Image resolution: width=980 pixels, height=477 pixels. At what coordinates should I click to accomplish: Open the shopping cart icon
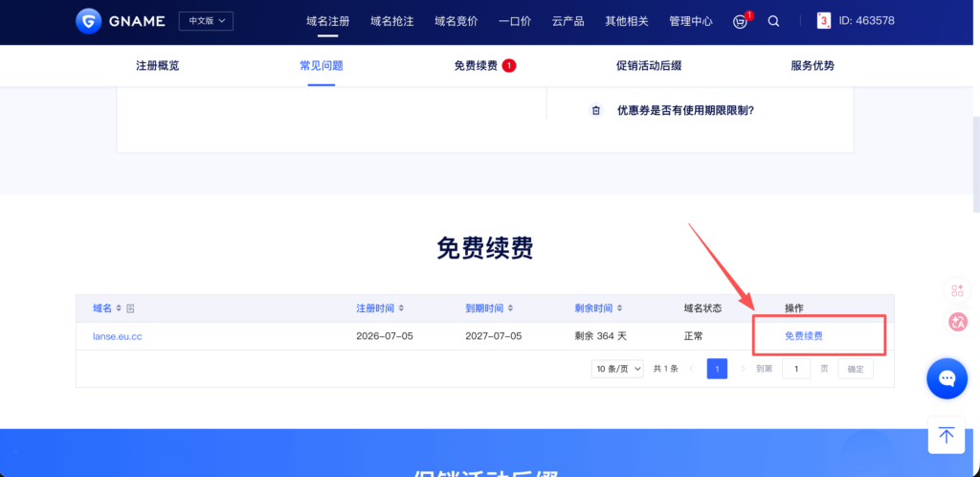point(740,21)
